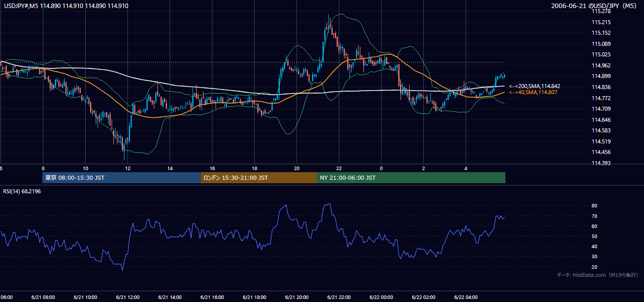Click the 6/22 04:00 time label
644x302 pixels.
click(x=466, y=297)
